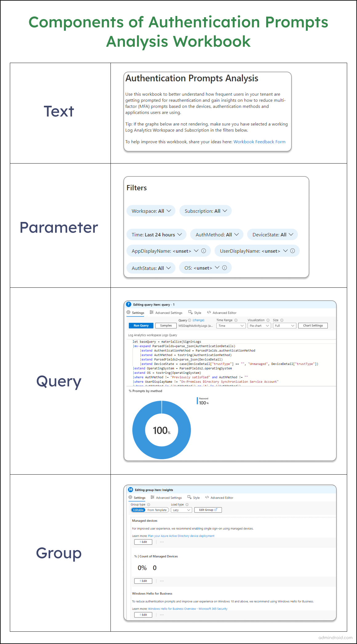
Task: Expand the Lazy load type dropdown
Action: pyautogui.click(x=181, y=510)
